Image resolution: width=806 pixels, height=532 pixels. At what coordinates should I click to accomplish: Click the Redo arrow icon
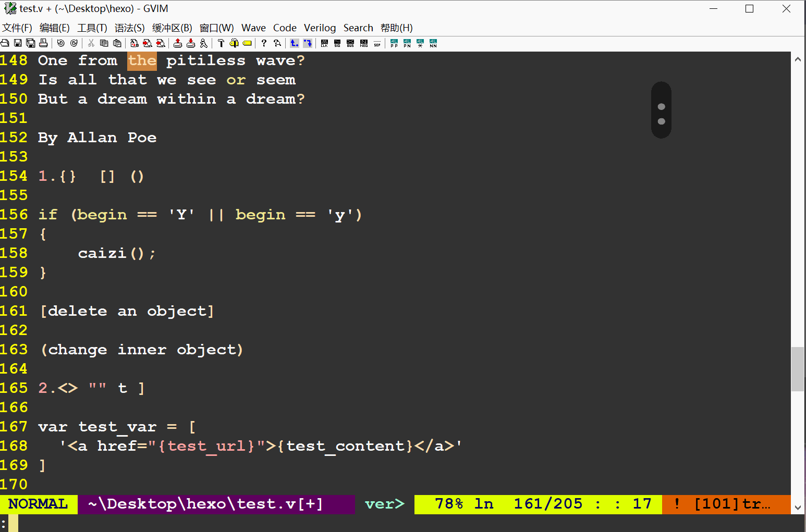(74, 43)
